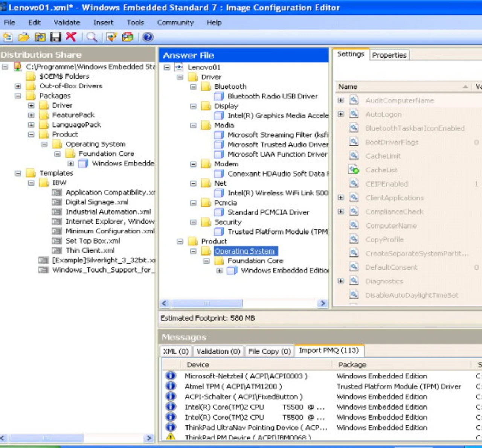Screen dimensions: 482x448
Task: Open the Edit menu
Action: [34, 23]
